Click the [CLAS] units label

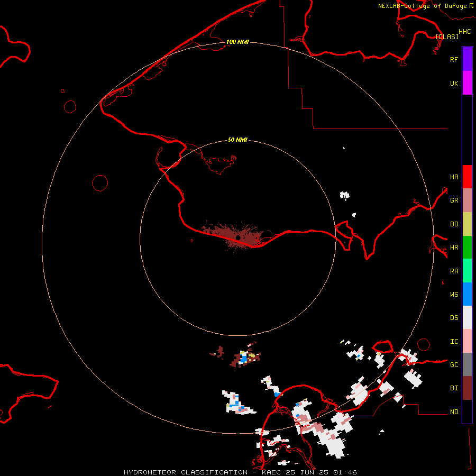(x=447, y=36)
